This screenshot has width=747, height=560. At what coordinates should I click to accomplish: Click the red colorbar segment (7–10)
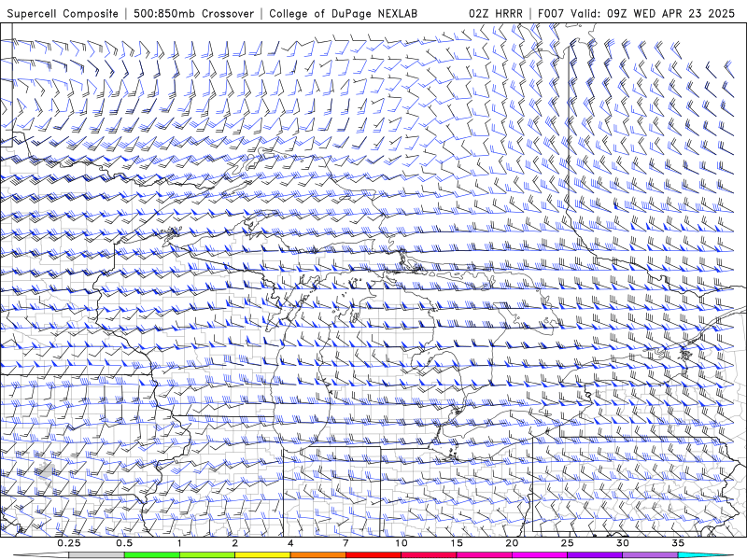tap(373, 555)
